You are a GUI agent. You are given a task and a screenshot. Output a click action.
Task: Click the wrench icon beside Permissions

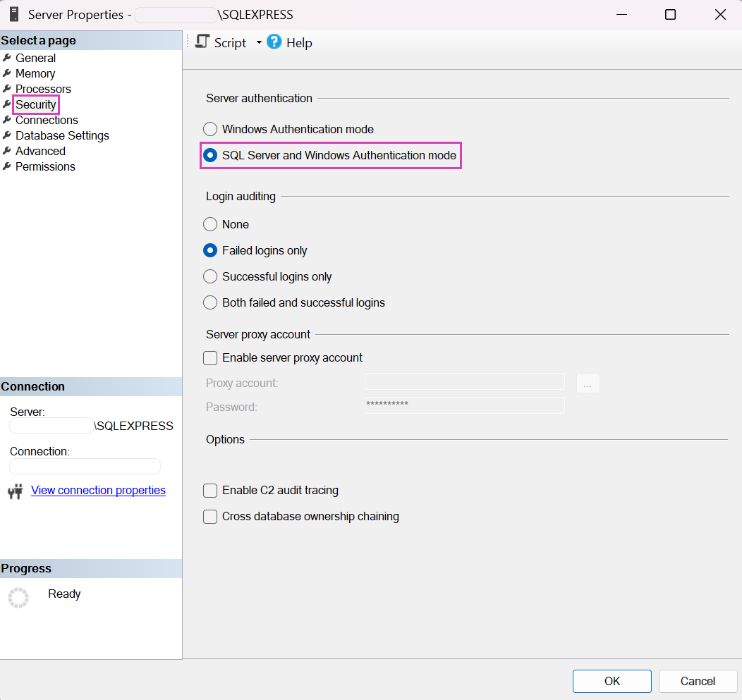[7, 166]
